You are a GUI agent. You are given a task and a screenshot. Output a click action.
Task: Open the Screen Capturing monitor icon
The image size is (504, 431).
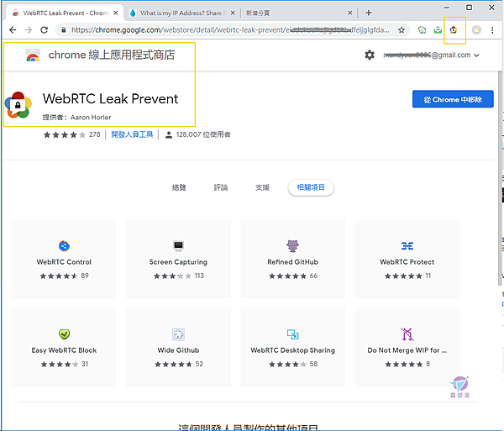point(178,246)
